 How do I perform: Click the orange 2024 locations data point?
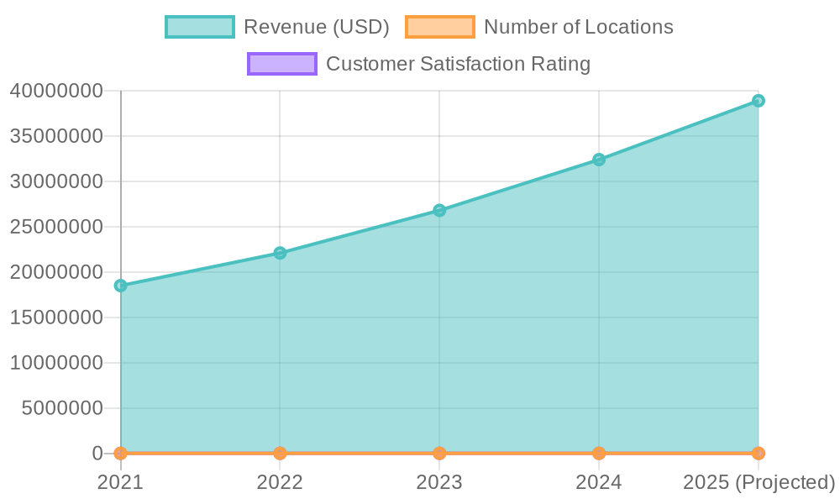(x=599, y=453)
